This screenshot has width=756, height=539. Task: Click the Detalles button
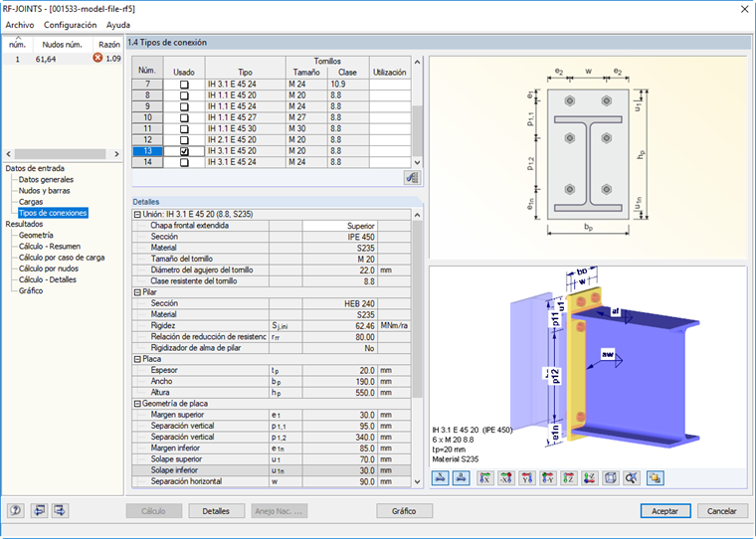click(x=216, y=511)
